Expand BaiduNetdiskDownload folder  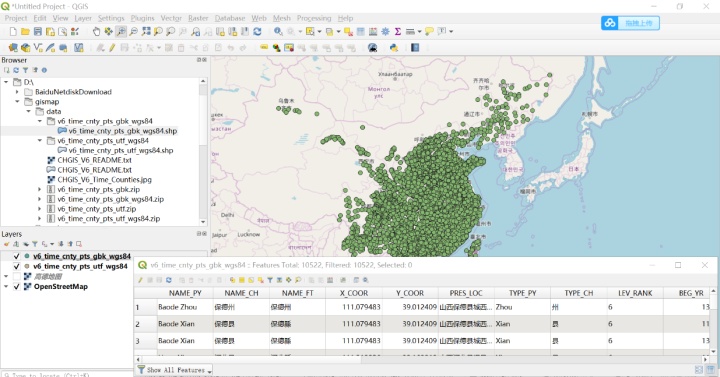[x=17, y=92]
